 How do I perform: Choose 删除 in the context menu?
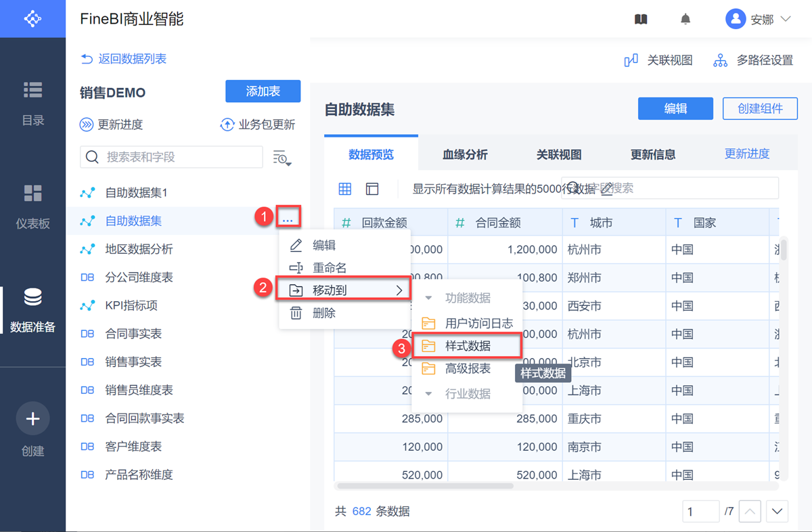coord(344,313)
